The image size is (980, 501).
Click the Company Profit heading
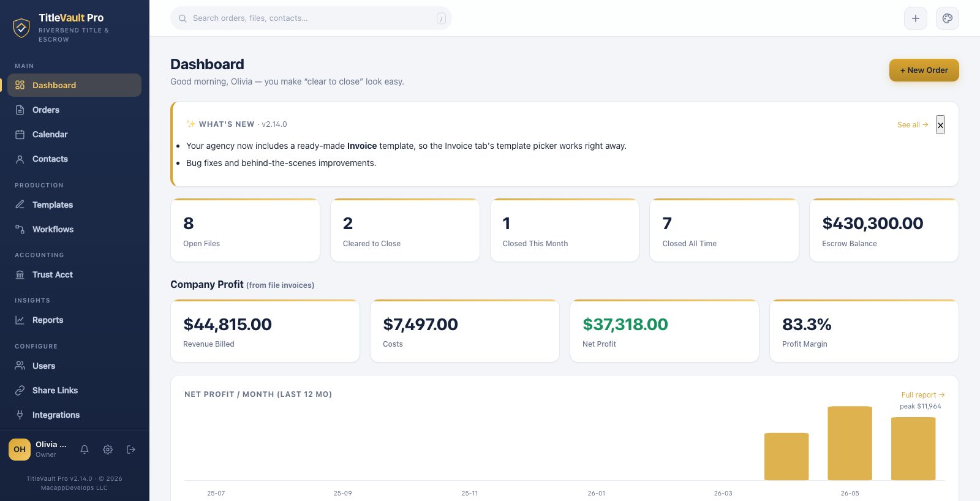coord(207,285)
